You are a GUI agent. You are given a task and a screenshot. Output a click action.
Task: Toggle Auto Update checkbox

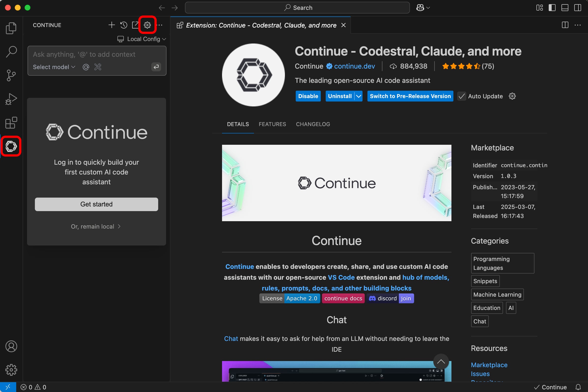click(x=461, y=96)
